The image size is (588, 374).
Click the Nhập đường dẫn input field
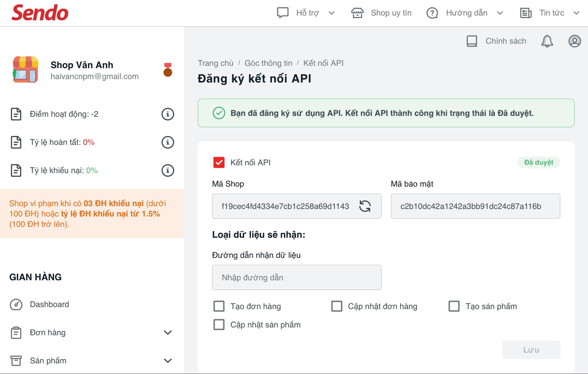coord(297,277)
